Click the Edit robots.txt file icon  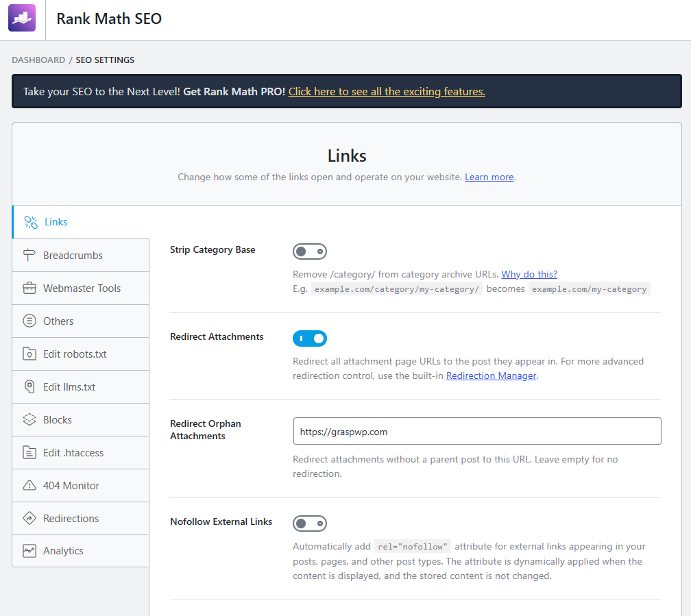point(29,354)
